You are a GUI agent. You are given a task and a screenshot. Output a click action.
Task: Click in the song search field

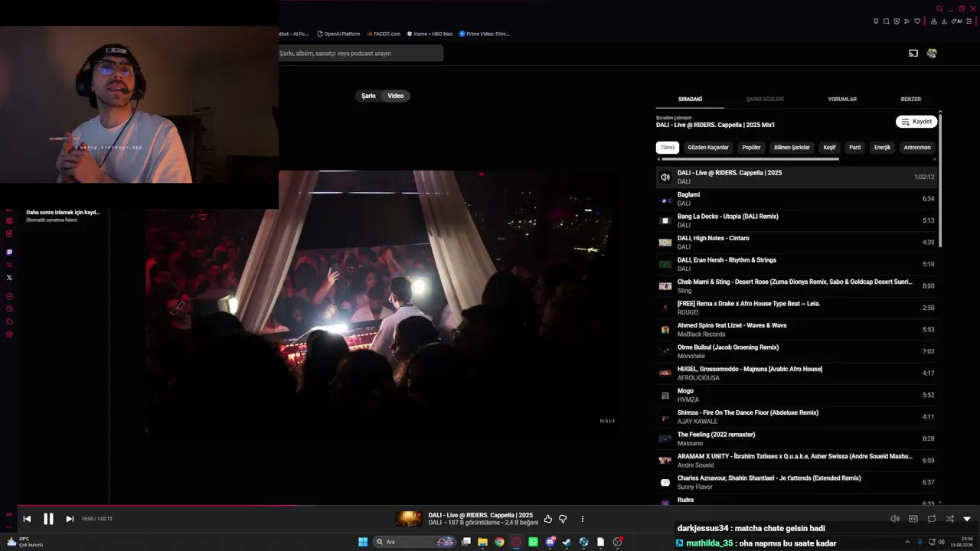click(x=360, y=54)
